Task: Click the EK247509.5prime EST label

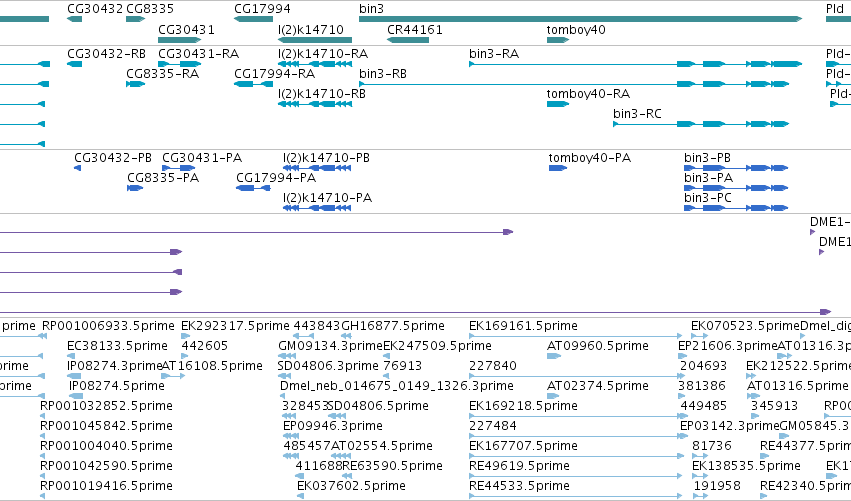Action: [x=437, y=346]
